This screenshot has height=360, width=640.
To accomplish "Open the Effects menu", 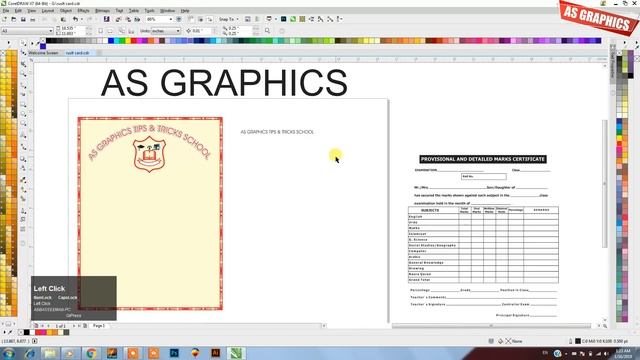I will tap(83, 11).
